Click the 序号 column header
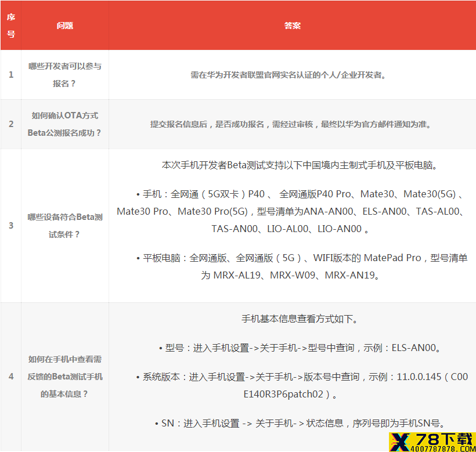 pyautogui.click(x=11, y=26)
